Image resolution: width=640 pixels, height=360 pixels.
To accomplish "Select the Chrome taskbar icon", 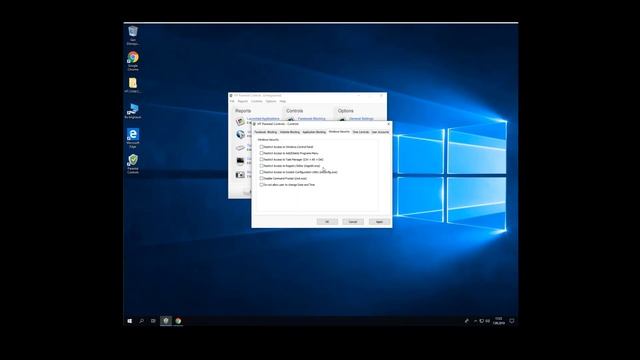I will tap(178, 321).
